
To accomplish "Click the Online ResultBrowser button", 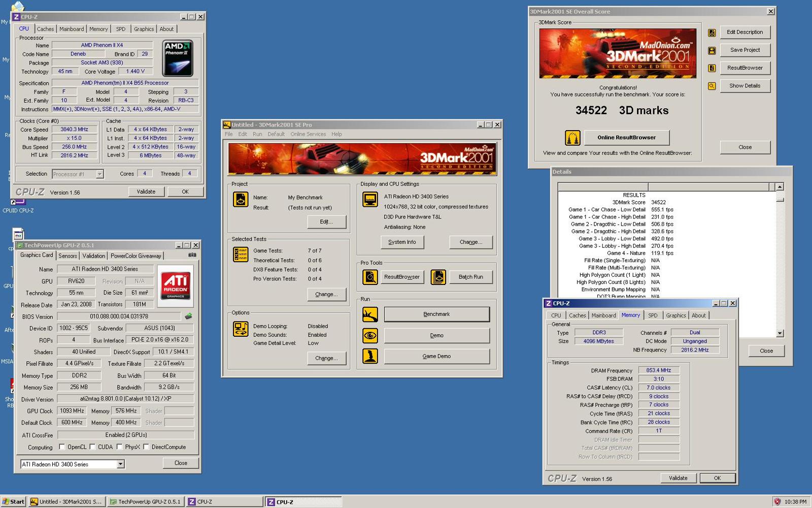I will (x=627, y=138).
